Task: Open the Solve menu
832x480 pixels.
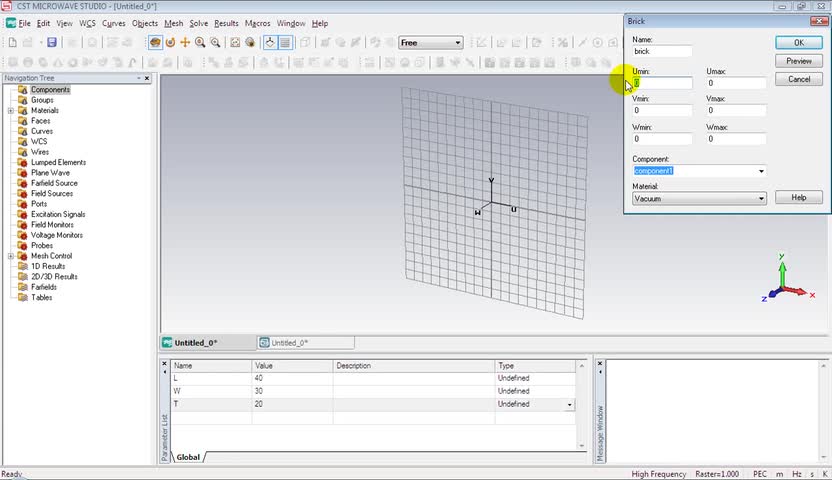Action: [199, 23]
